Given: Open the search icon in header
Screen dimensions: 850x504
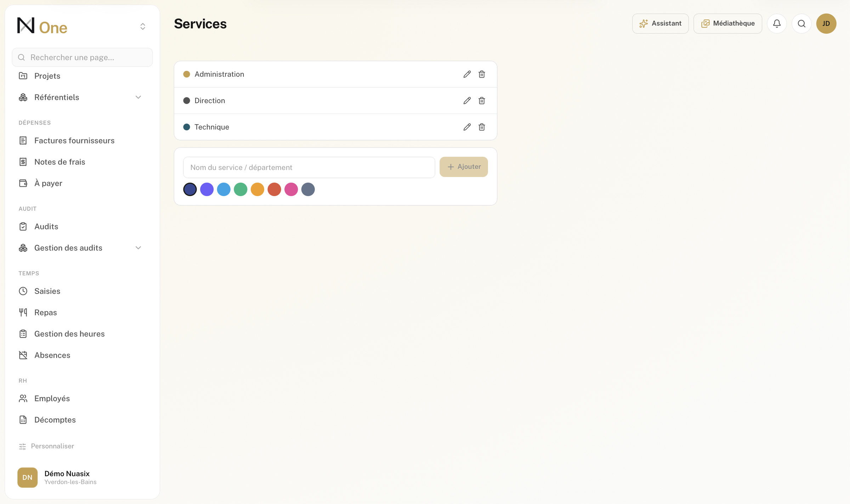Looking at the screenshot, I should [x=801, y=23].
